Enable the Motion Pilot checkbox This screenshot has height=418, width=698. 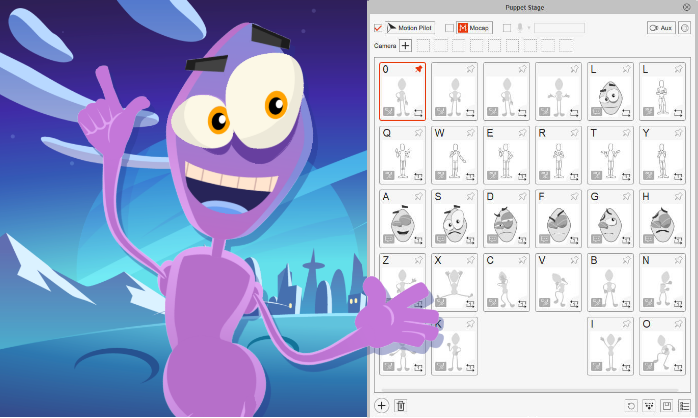378,28
